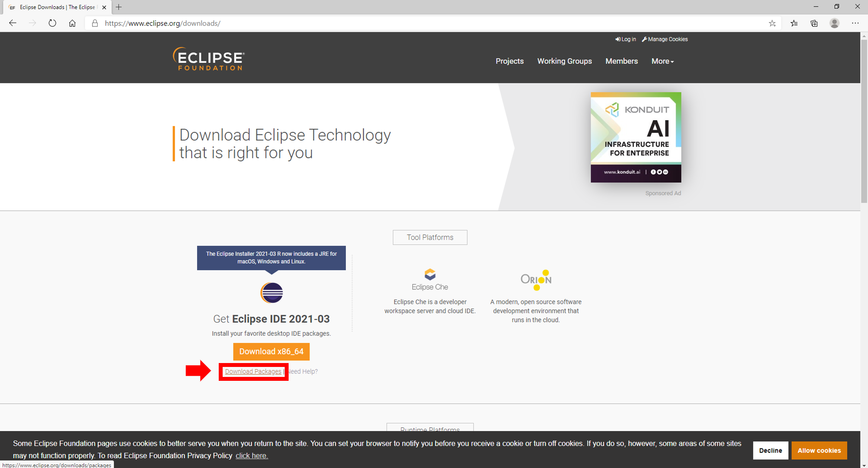Open the privacy policy 'click here' link
Screen dimensions: 868x468
[x=252, y=455]
